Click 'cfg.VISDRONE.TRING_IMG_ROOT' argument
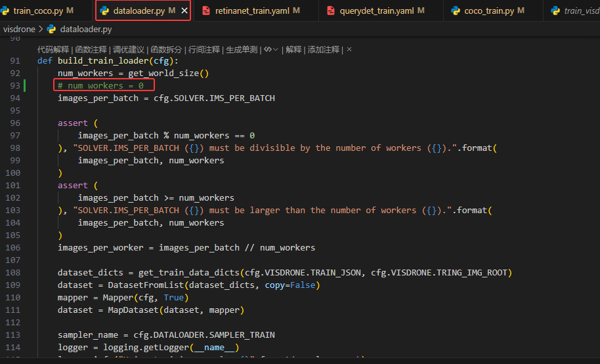This screenshot has height=364, width=600. (439, 273)
